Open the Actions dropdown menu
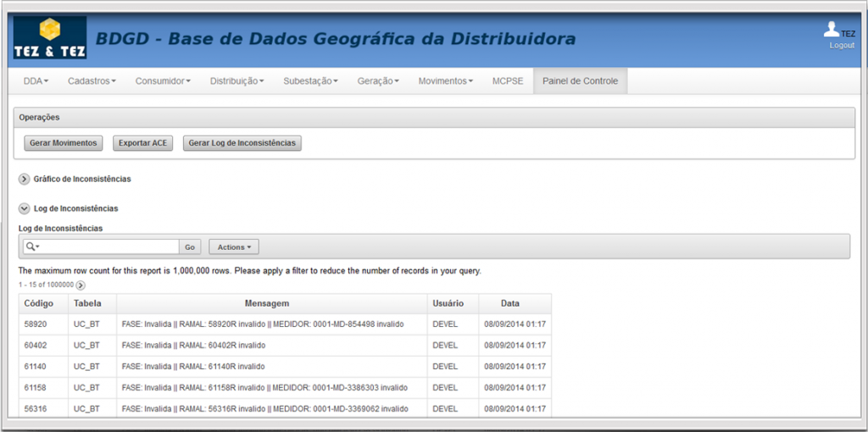Viewport: 868px width, 432px height. click(234, 246)
